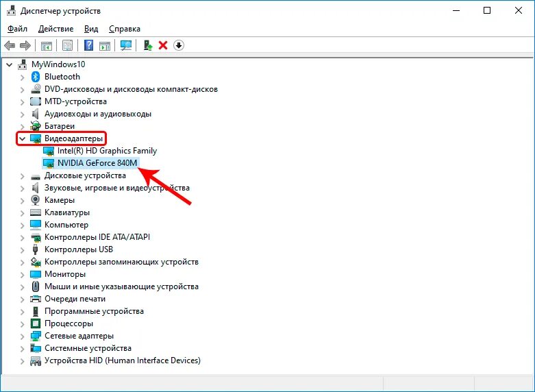Close the Диспетчер устройств window
Image resolution: width=535 pixels, height=392 pixels.
519,10
